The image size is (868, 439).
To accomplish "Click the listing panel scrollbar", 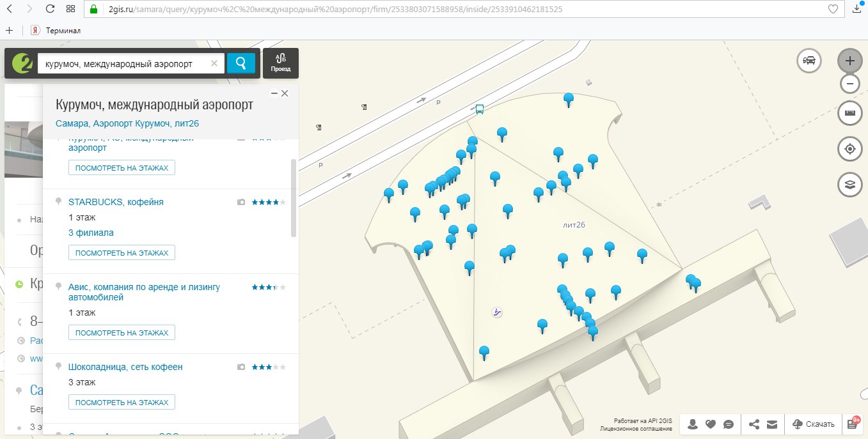I will coord(294,198).
